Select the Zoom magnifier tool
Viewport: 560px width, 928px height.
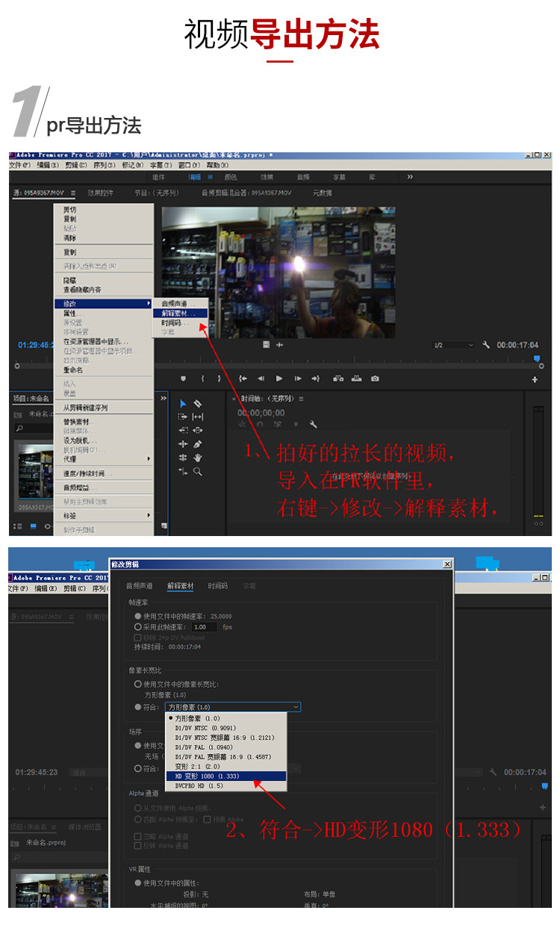[x=197, y=472]
